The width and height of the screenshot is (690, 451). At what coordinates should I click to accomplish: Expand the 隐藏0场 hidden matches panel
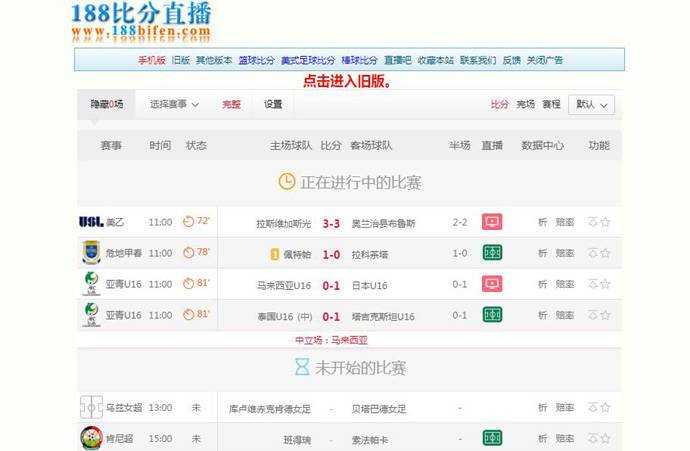point(106,104)
